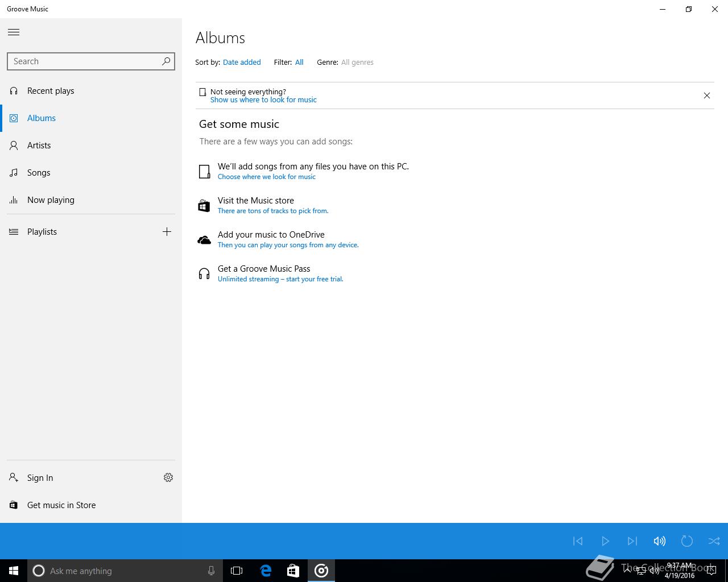Open the Sort by Date added dropdown

[242, 63]
